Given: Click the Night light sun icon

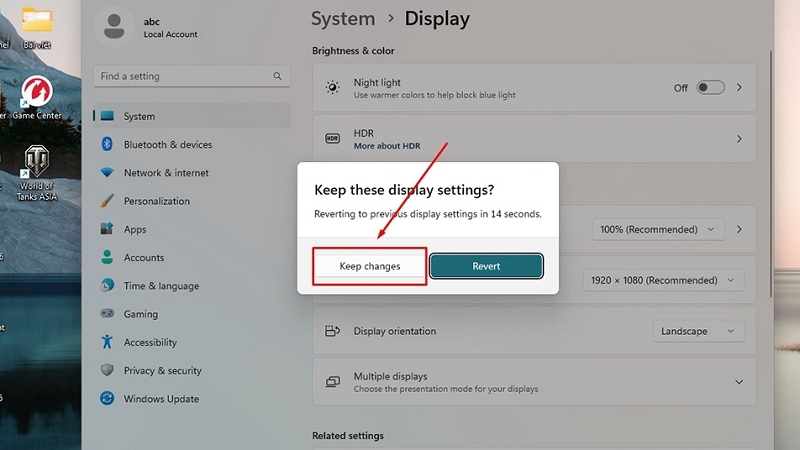Looking at the screenshot, I should coord(332,87).
